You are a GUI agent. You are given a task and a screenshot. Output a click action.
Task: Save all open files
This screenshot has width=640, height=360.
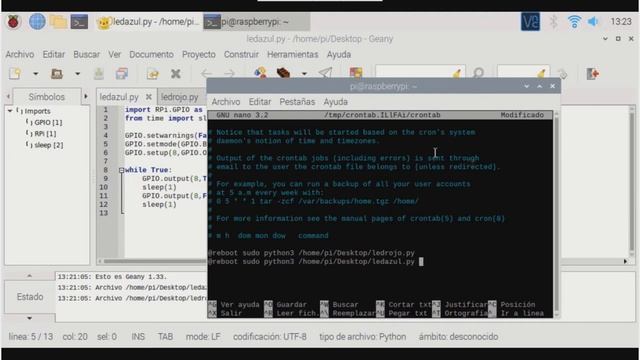(122, 74)
